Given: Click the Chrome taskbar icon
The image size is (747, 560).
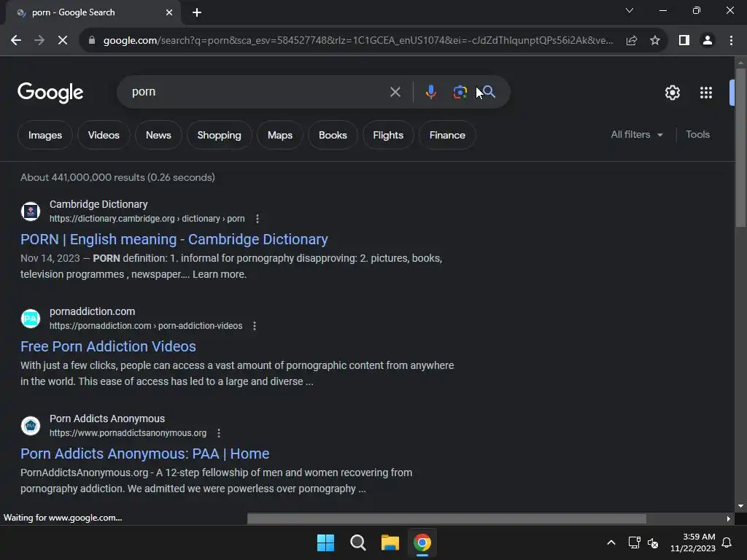Looking at the screenshot, I should point(422,542).
